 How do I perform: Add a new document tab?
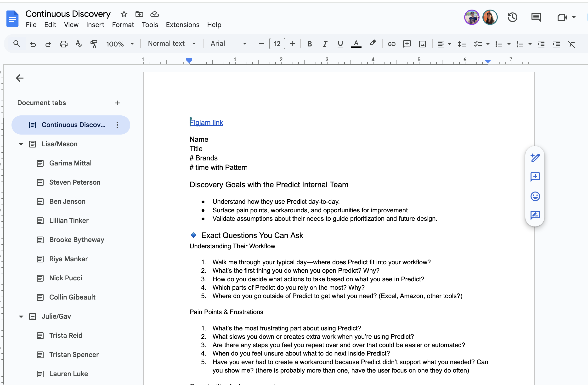[117, 103]
